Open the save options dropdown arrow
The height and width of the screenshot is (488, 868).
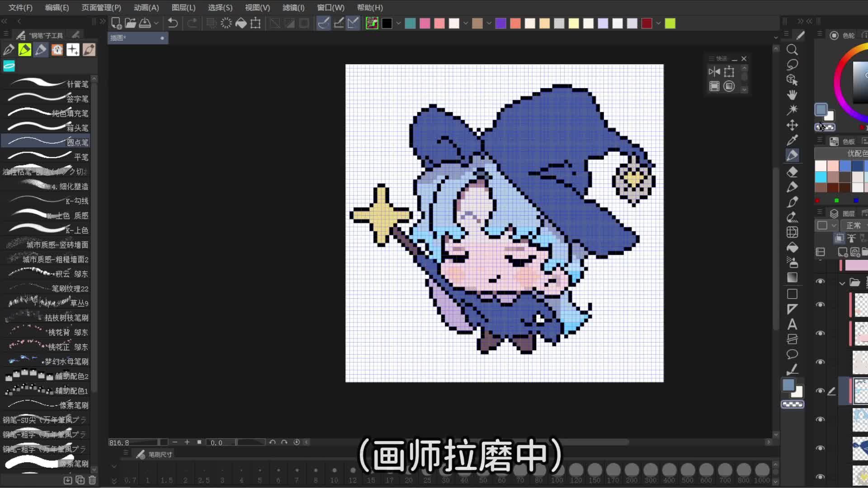156,23
